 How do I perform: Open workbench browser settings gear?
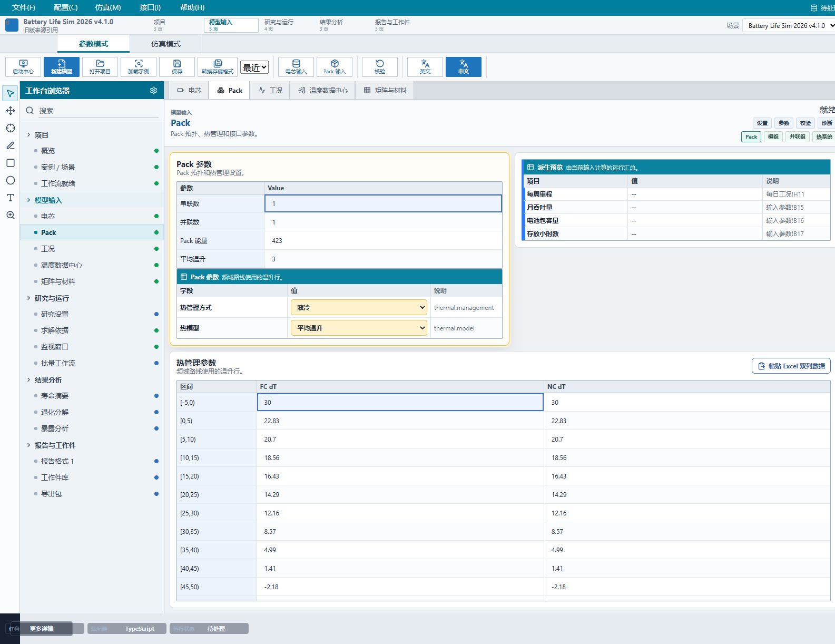coord(153,91)
